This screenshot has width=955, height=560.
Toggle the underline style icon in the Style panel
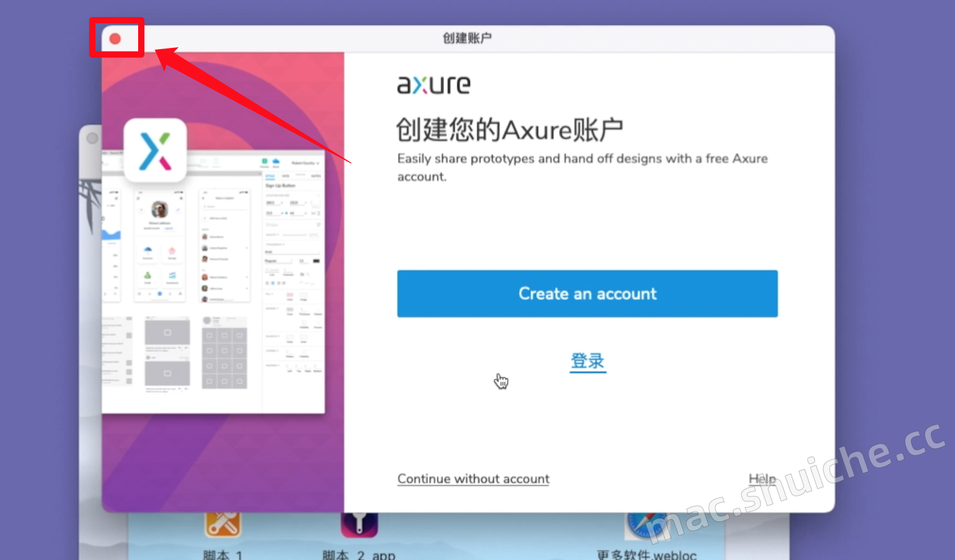click(279, 283)
